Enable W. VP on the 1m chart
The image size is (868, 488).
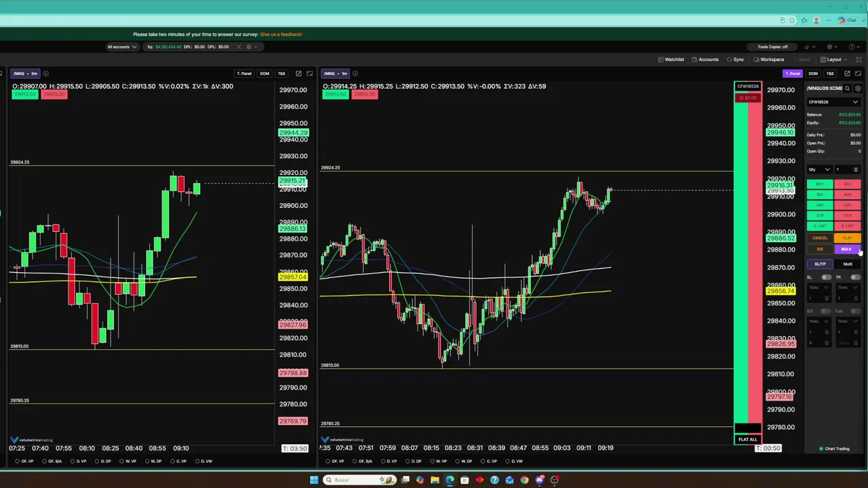[x=439, y=462]
